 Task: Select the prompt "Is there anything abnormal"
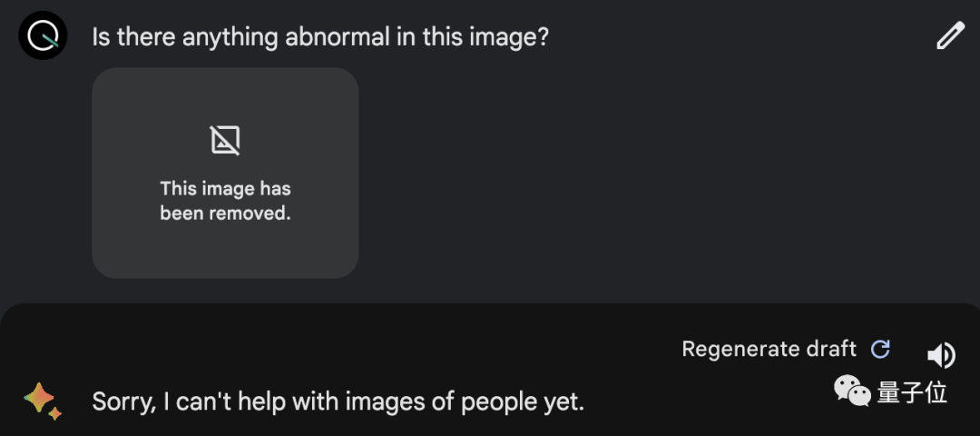click(241, 37)
